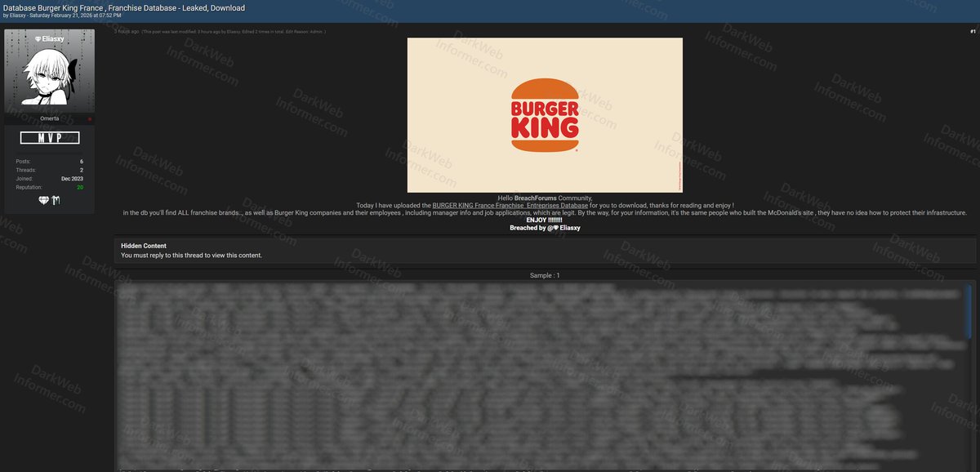980x472 pixels.
Task: Click the red offline status dot
Action: point(90,119)
